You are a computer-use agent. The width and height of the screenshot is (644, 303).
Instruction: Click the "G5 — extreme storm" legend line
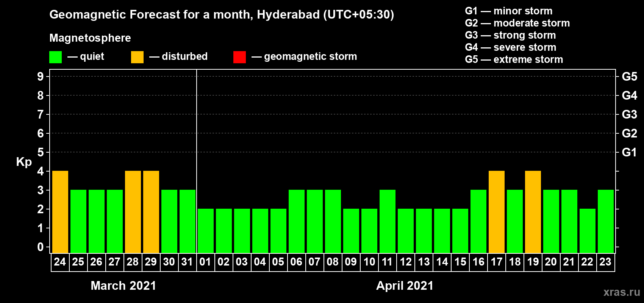(514, 59)
